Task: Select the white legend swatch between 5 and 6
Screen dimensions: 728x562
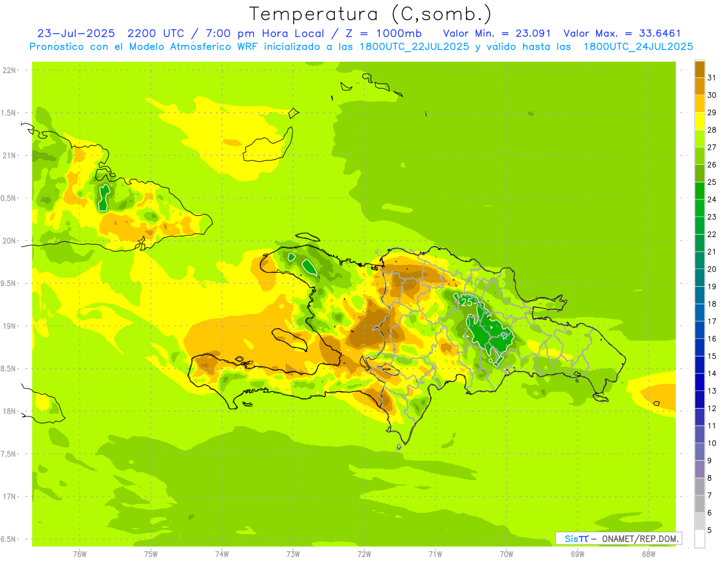Action: (x=699, y=521)
